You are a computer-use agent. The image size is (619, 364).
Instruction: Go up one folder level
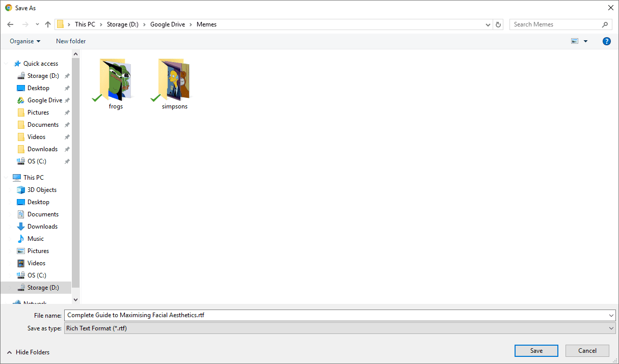pyautogui.click(x=48, y=24)
